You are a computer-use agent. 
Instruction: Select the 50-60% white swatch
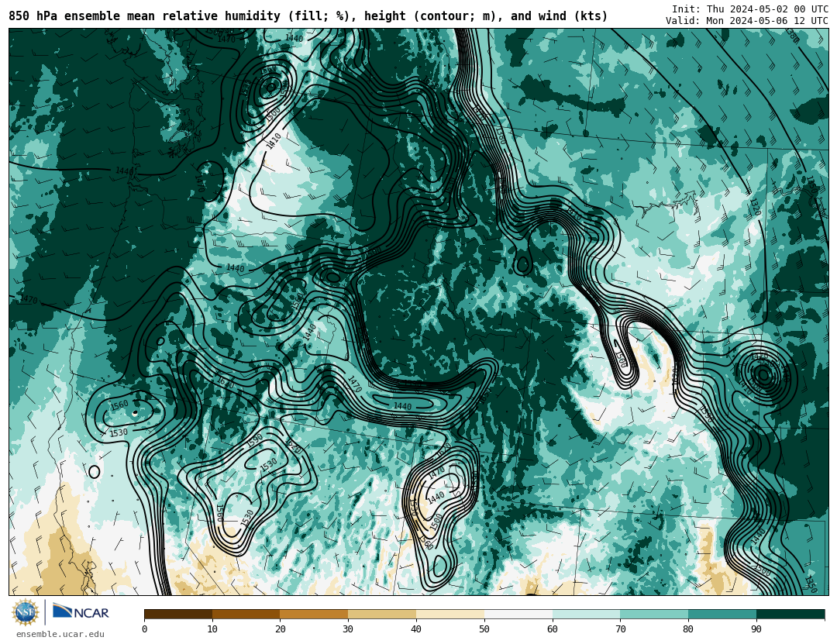[x=518, y=614]
